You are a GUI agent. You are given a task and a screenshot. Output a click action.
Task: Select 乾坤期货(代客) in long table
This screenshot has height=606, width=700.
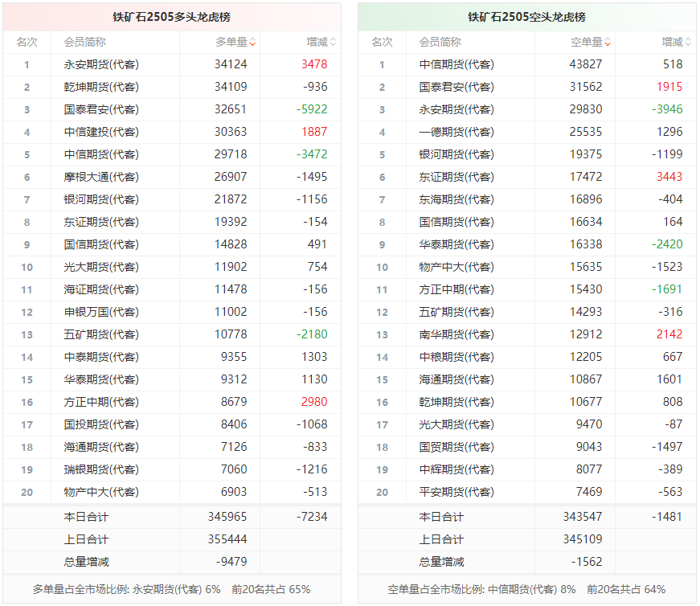(x=101, y=87)
